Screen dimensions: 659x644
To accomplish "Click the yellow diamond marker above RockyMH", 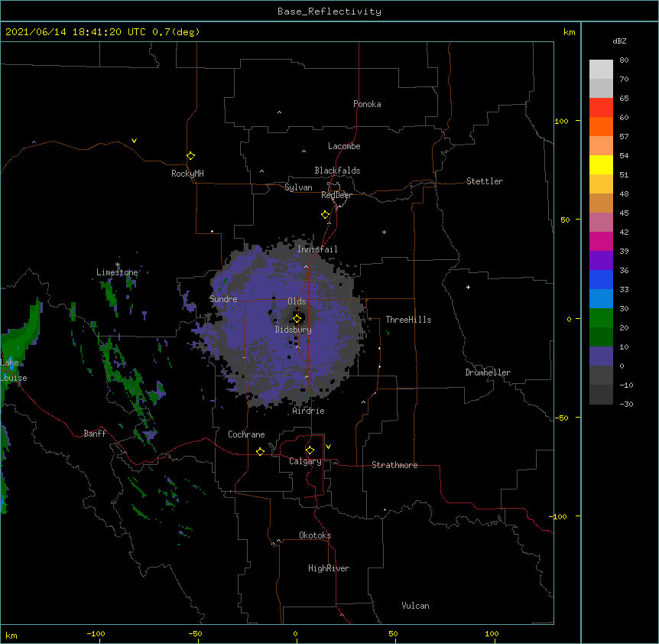I will [x=191, y=156].
